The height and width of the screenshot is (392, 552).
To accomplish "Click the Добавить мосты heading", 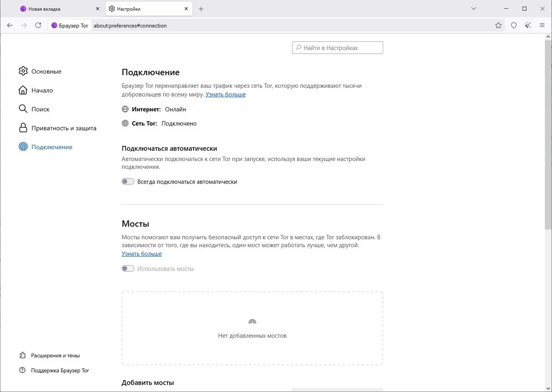I will 148,382.
